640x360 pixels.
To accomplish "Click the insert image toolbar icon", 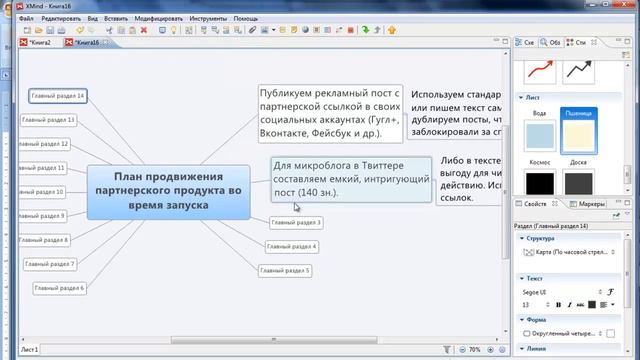I will [x=264, y=30].
